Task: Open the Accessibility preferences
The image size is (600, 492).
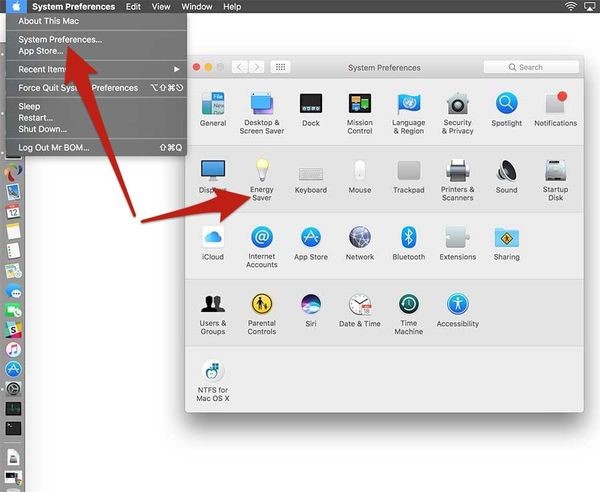Action: 458,310
